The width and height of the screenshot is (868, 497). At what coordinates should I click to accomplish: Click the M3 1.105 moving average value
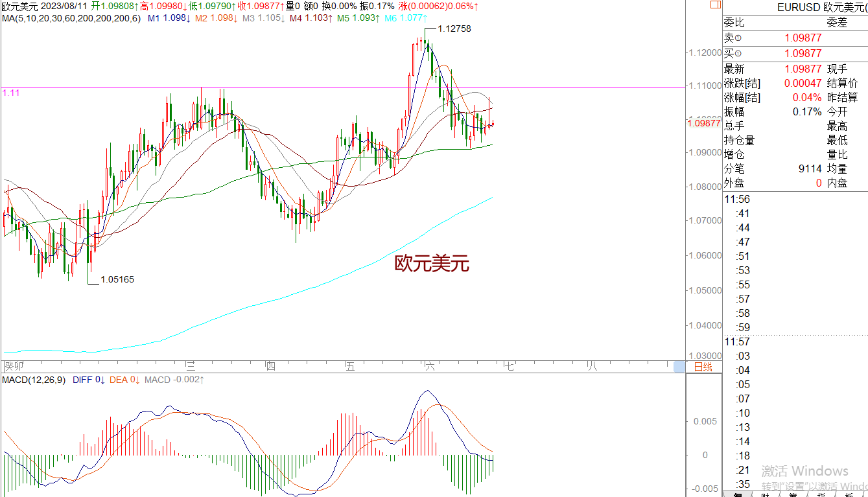tap(264, 18)
